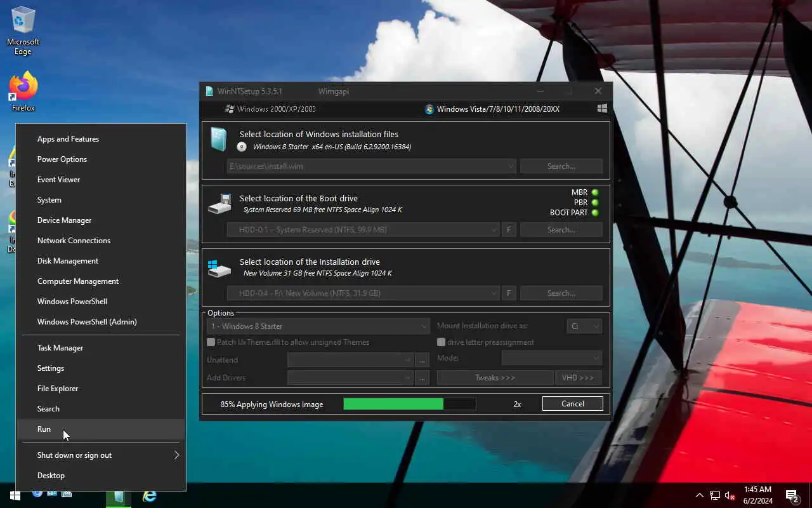Viewport: 812px width, 508px height.
Task: Click the taskbar clock showing 1:45 AM
Action: pyautogui.click(x=757, y=495)
